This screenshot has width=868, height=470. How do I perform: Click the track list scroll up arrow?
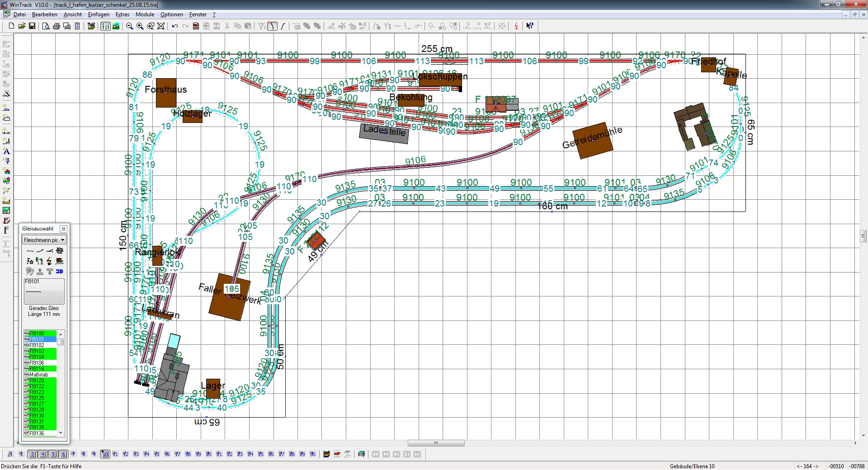coord(61,334)
